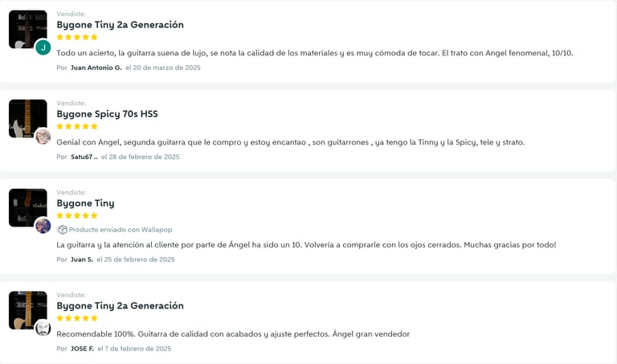
Task: Click star rating on Bygone Spicy 70s HSS review
Action: pyautogui.click(x=77, y=126)
